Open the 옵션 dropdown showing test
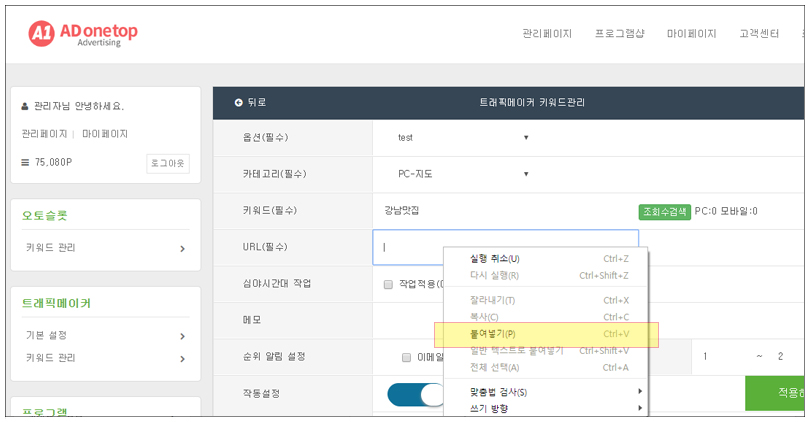Screen dimensions: 810x422 [461, 138]
